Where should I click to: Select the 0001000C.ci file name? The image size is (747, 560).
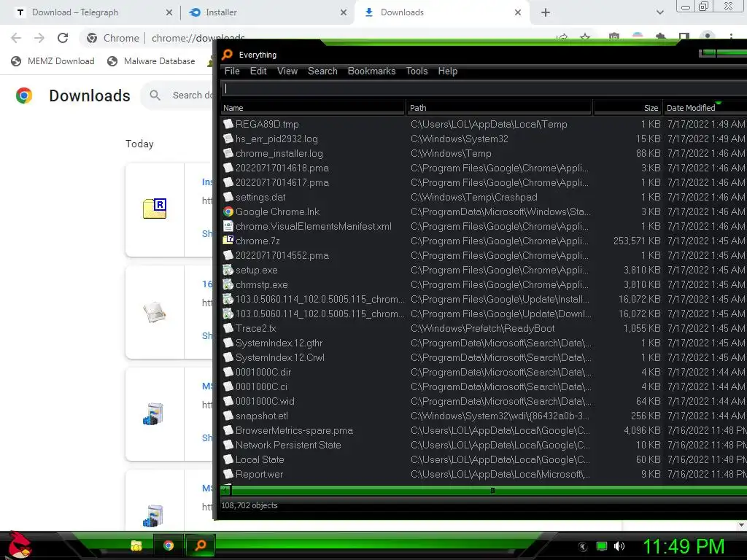(x=261, y=386)
